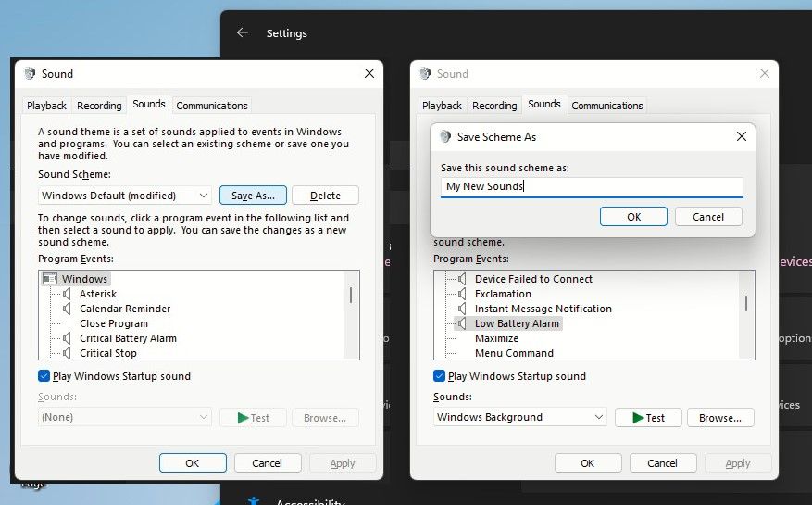Select the Calendar Reminder event
This screenshot has width=812, height=505.
[x=125, y=309]
